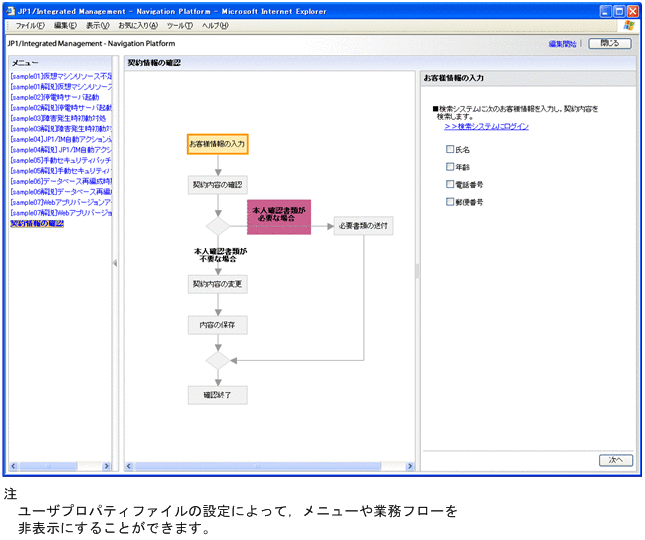This screenshot has width=645, height=540.
Task: Click the Windows logo icon in menu bar
Action: [x=629, y=25]
